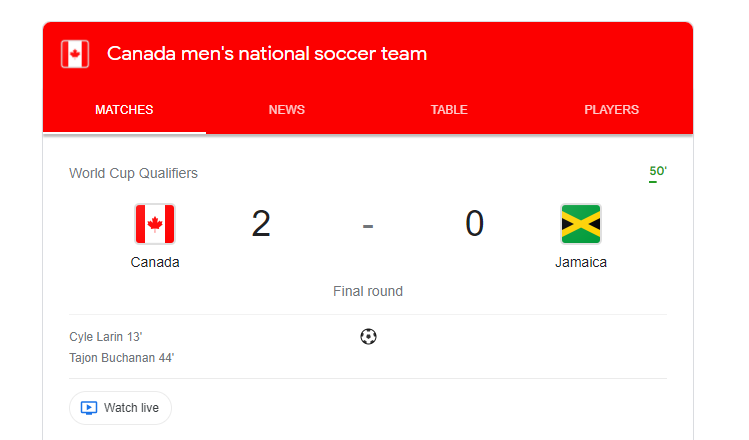Open the TABLE tab
749x440 pixels.
coord(449,110)
